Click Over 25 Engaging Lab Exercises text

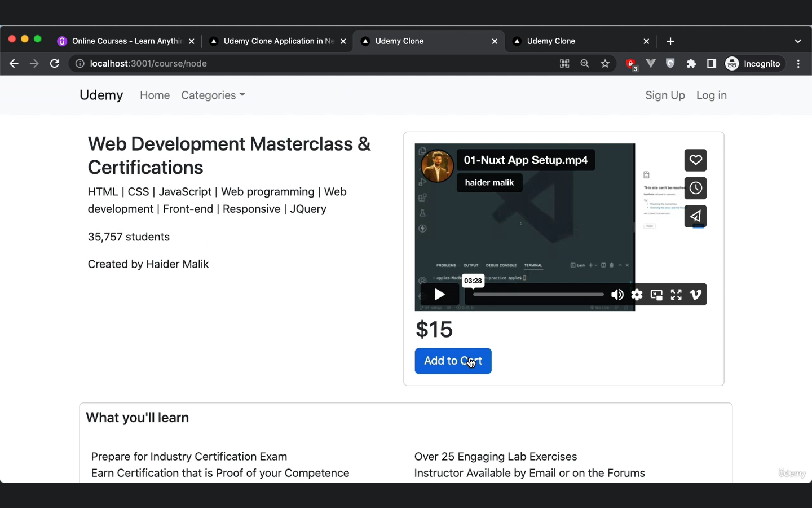pos(496,457)
